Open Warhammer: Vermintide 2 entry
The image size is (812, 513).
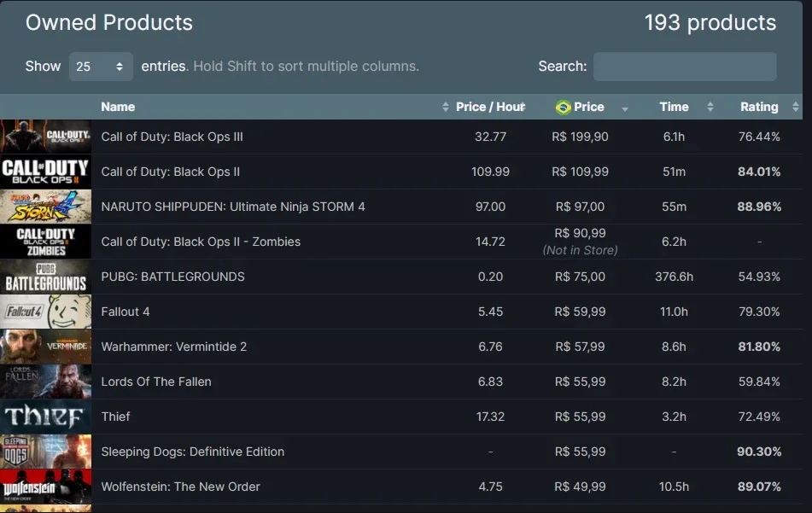pyautogui.click(x=174, y=347)
